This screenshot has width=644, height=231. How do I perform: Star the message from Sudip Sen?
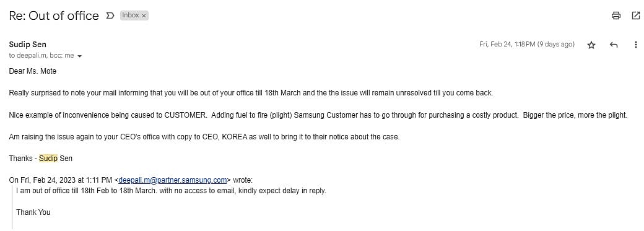pyautogui.click(x=591, y=45)
